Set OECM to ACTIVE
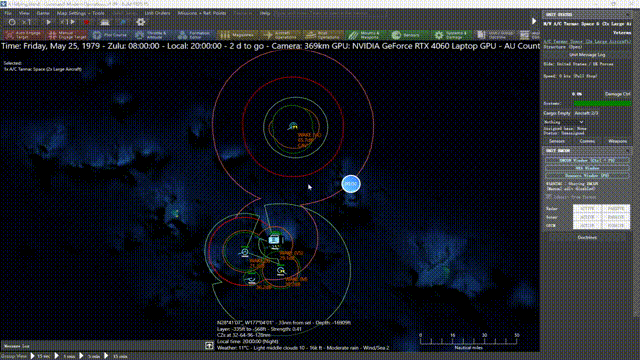This screenshot has height=360, width=640. pos(587,225)
